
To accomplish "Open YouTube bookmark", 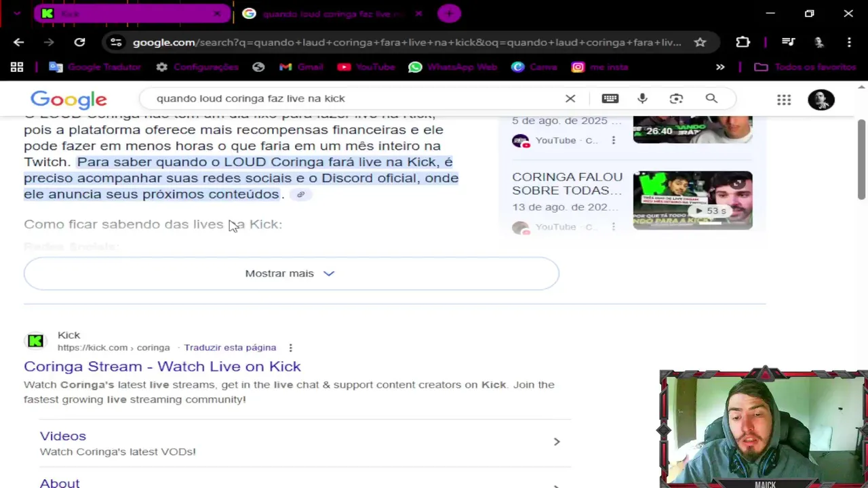I will pyautogui.click(x=366, y=67).
